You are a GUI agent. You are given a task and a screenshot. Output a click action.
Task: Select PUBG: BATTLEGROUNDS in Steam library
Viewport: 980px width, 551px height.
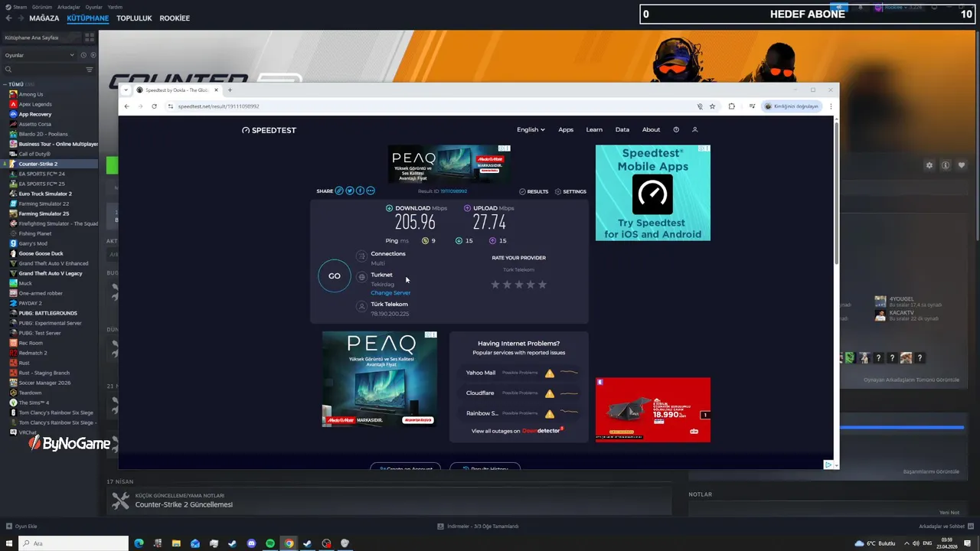pyautogui.click(x=49, y=313)
